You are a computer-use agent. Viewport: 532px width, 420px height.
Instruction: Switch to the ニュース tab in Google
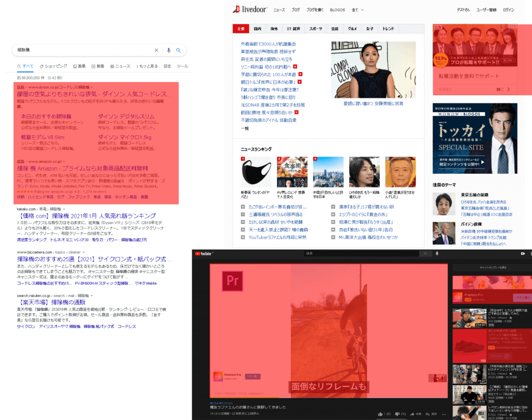(120, 66)
